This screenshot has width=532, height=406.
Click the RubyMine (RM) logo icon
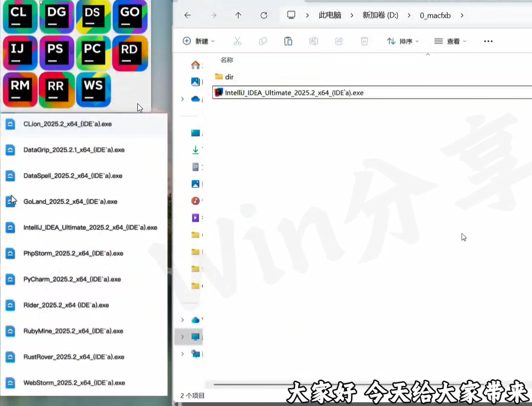point(20,89)
